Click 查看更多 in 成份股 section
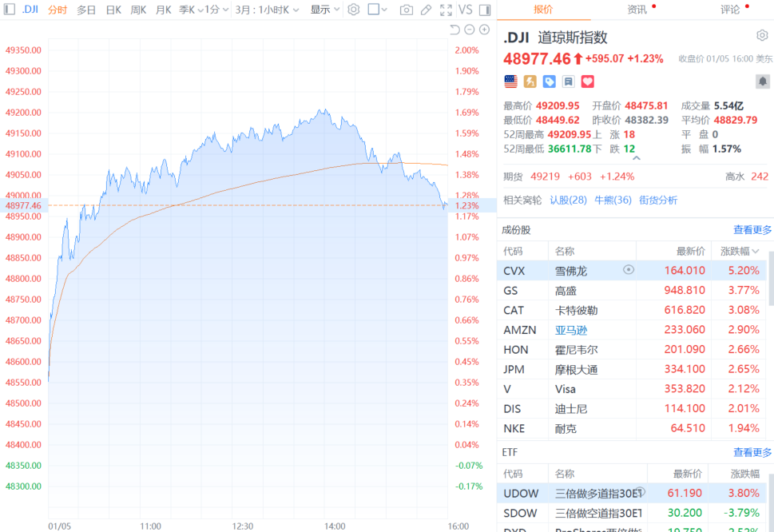 (x=752, y=229)
